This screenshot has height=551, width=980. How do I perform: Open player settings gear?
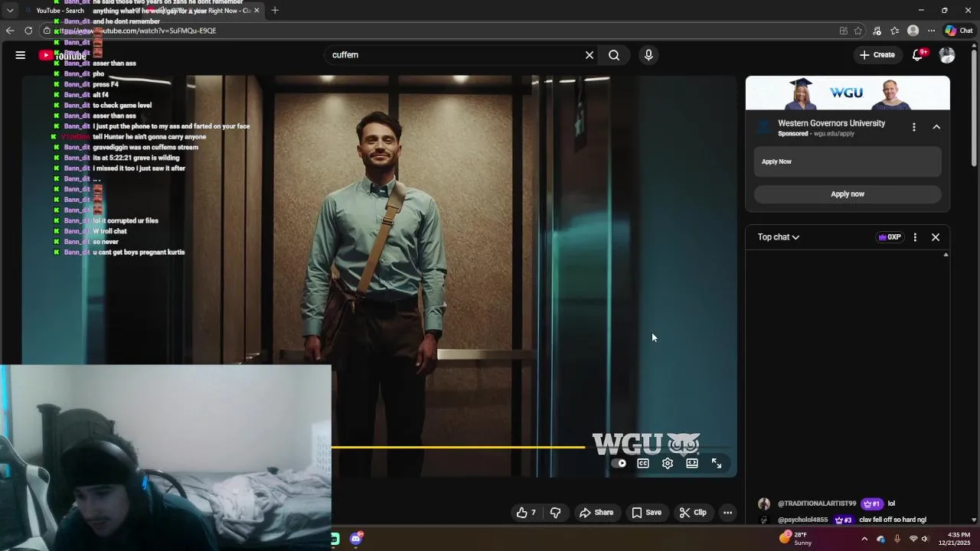coord(668,463)
